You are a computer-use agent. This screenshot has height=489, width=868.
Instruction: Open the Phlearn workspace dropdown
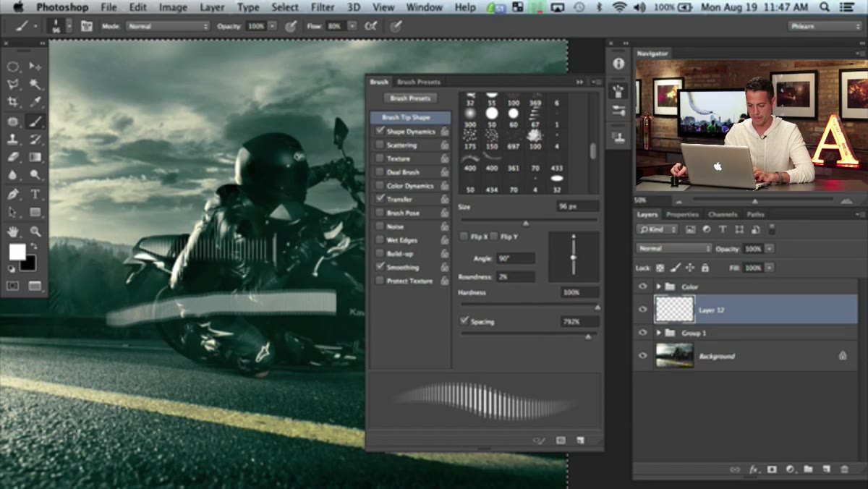tap(825, 26)
